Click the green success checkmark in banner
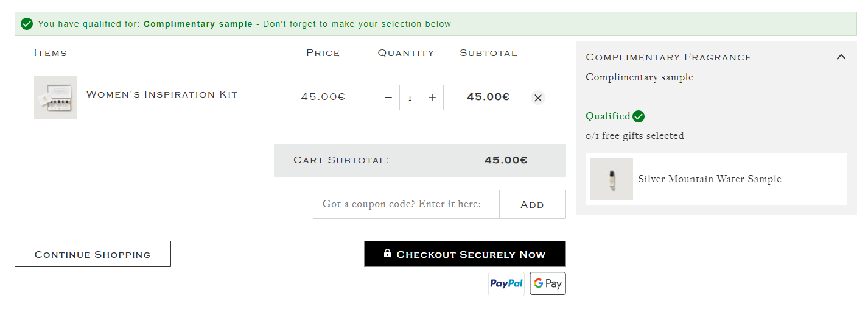Viewport: 868px width, 312px height. pos(27,24)
